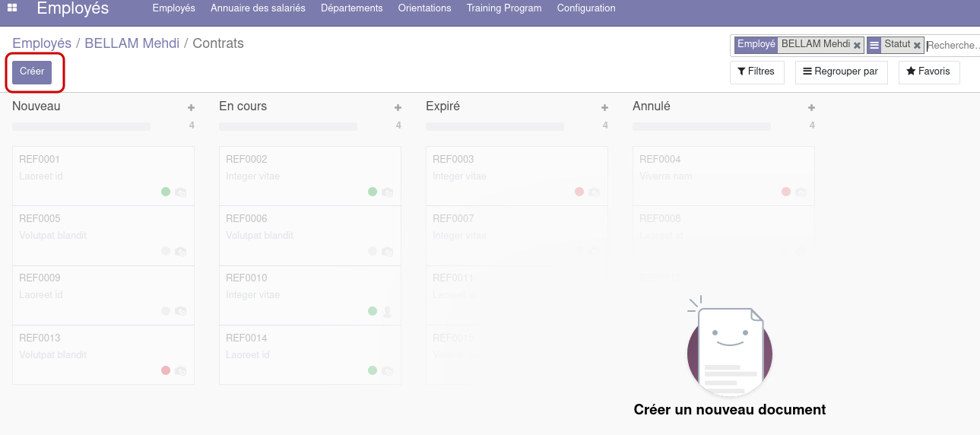The width and height of the screenshot is (980, 435).
Task: Open the REF0013 contract card
Action: [103, 354]
